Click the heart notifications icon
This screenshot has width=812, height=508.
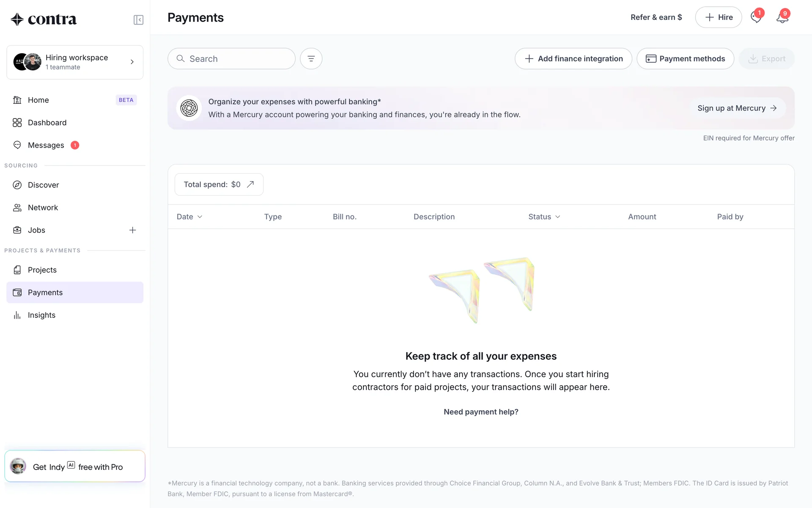756,18
